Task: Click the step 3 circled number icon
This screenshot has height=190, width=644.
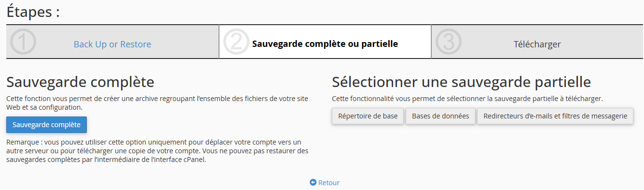Action: pos(448,42)
